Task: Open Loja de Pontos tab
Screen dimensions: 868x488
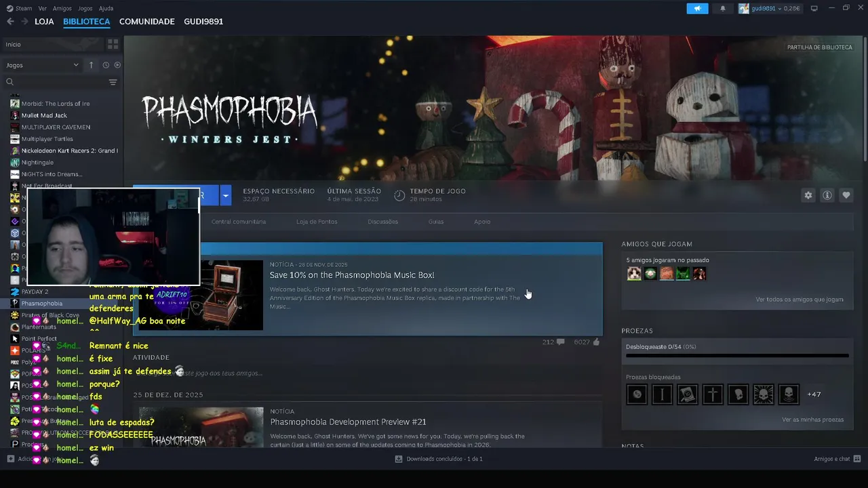Action: point(317,222)
